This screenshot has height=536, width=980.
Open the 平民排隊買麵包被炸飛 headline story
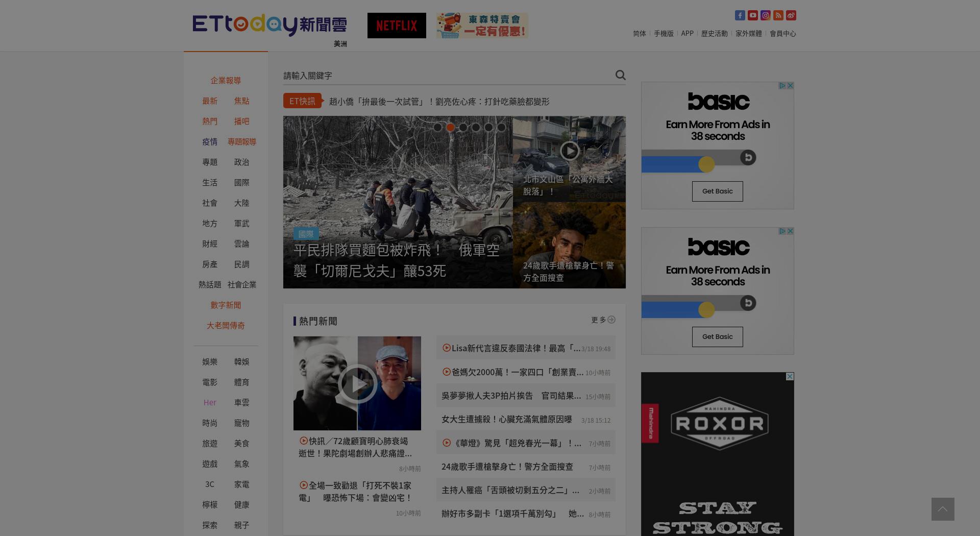coord(397,260)
